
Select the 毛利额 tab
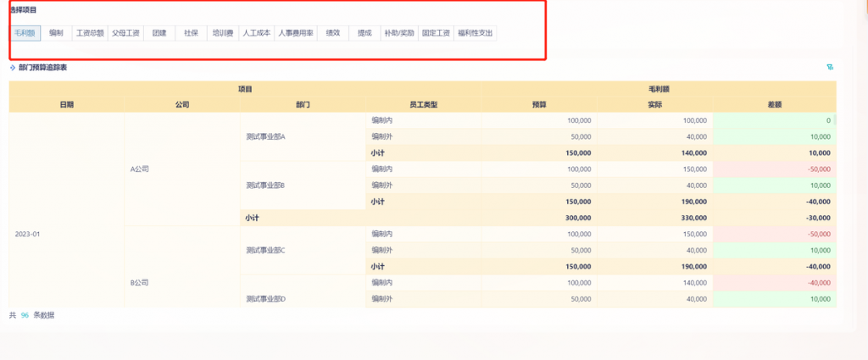(x=25, y=33)
